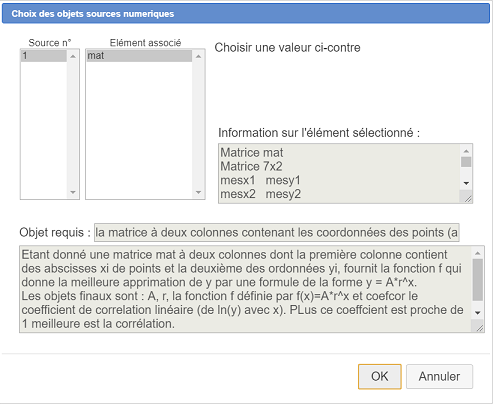
Task: Click down arrow of Elément associé list scrollbar
Action: click(x=199, y=192)
